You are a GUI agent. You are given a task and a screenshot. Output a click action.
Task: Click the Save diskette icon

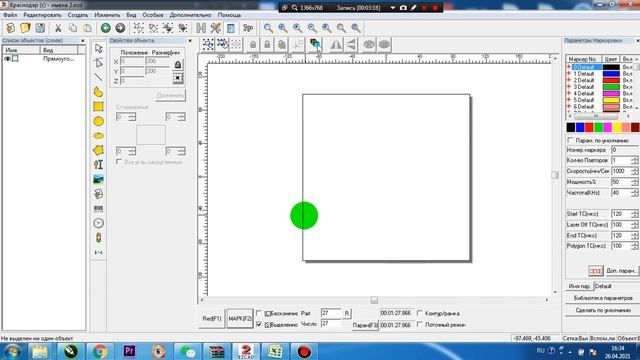click(40, 28)
